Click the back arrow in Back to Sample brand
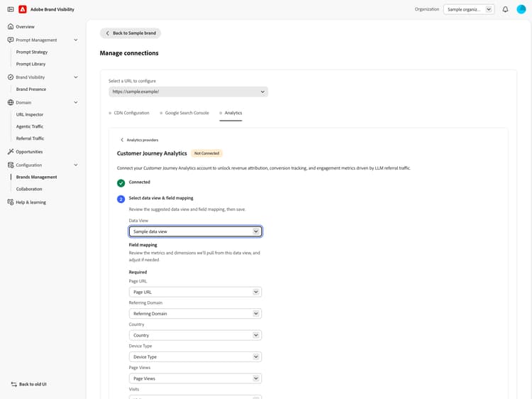The image size is (532, 399). (x=108, y=33)
